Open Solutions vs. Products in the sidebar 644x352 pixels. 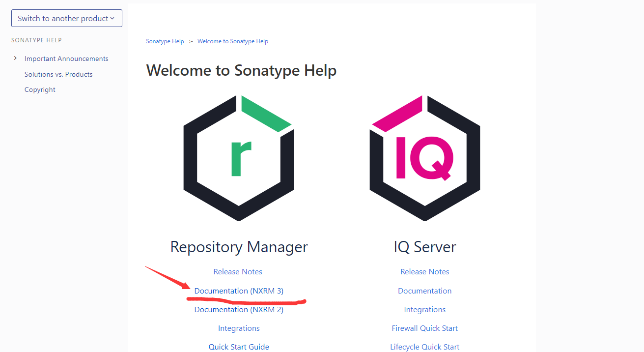[x=58, y=74]
